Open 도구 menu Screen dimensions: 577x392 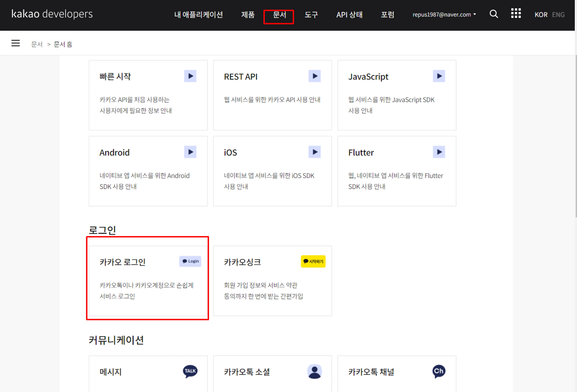[311, 15]
